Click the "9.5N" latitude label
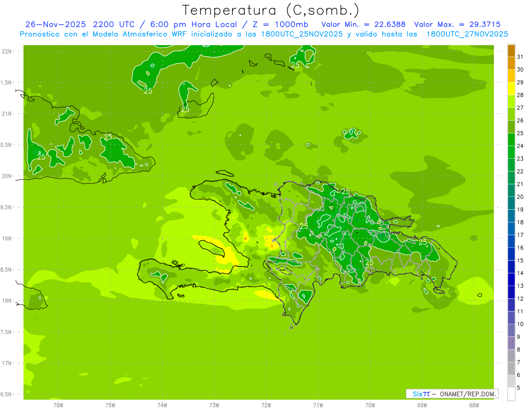This screenshot has width=532, height=411. pyautogui.click(x=6, y=207)
